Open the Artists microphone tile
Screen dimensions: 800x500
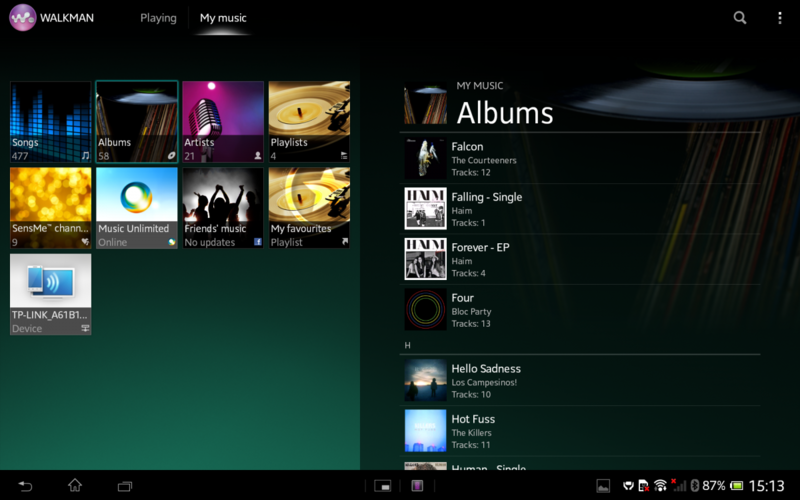[x=223, y=121]
